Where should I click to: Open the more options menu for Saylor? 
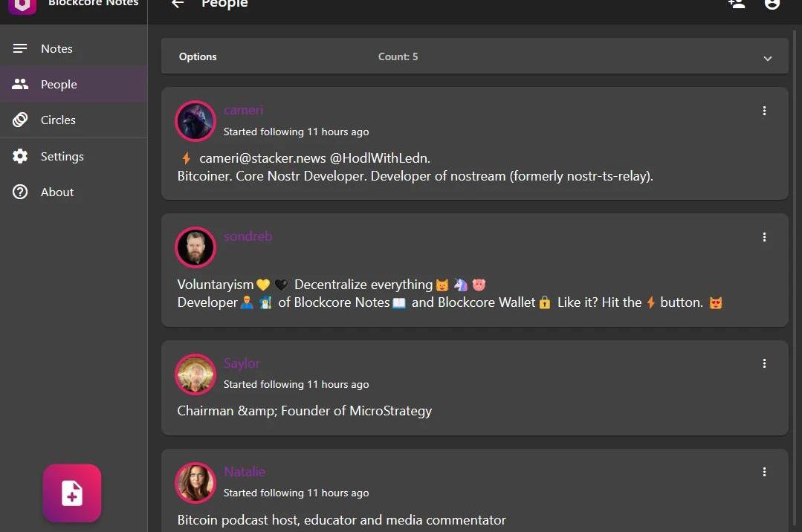(x=764, y=363)
